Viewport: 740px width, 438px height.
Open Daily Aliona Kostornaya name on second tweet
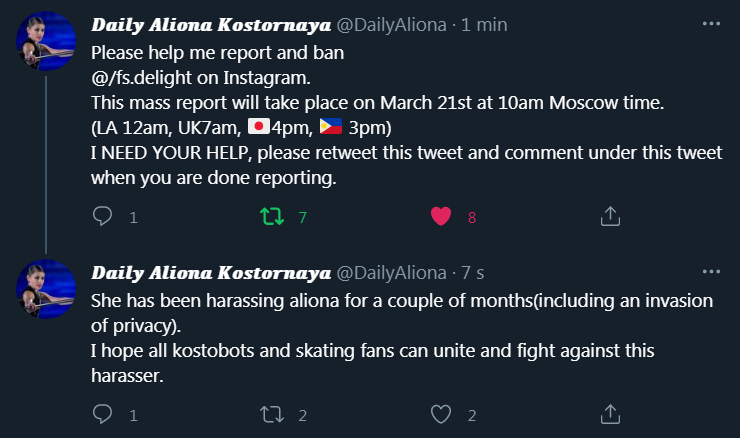(x=207, y=272)
